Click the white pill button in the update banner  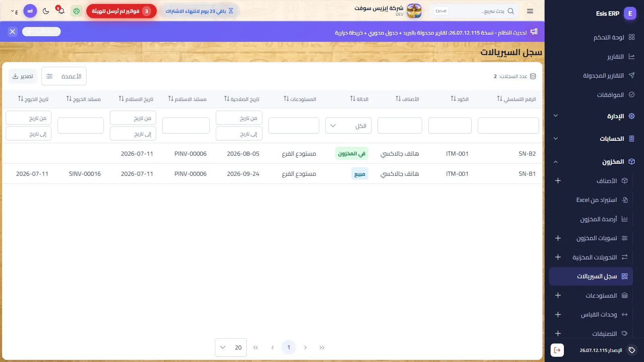[41, 31]
